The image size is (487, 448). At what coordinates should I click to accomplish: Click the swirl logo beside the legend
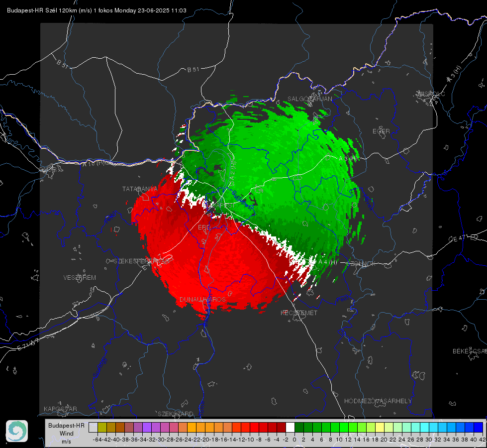[x=17, y=431]
